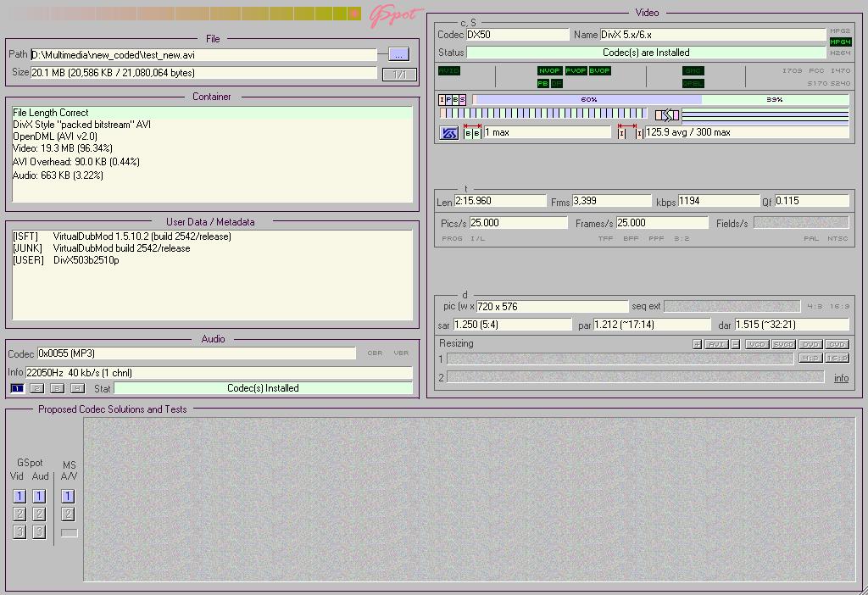Image resolution: width=868 pixels, height=595 pixels.
Task: Click the MPG4 indicator badge
Action: point(840,42)
